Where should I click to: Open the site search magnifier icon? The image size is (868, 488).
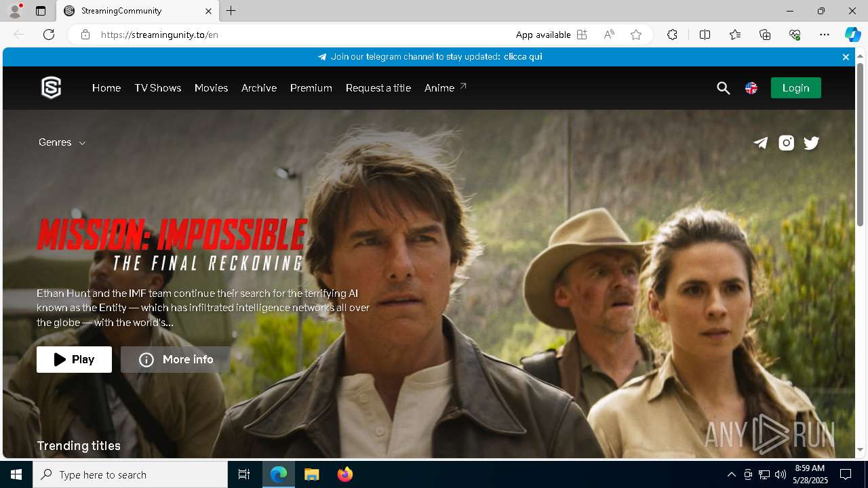point(724,88)
